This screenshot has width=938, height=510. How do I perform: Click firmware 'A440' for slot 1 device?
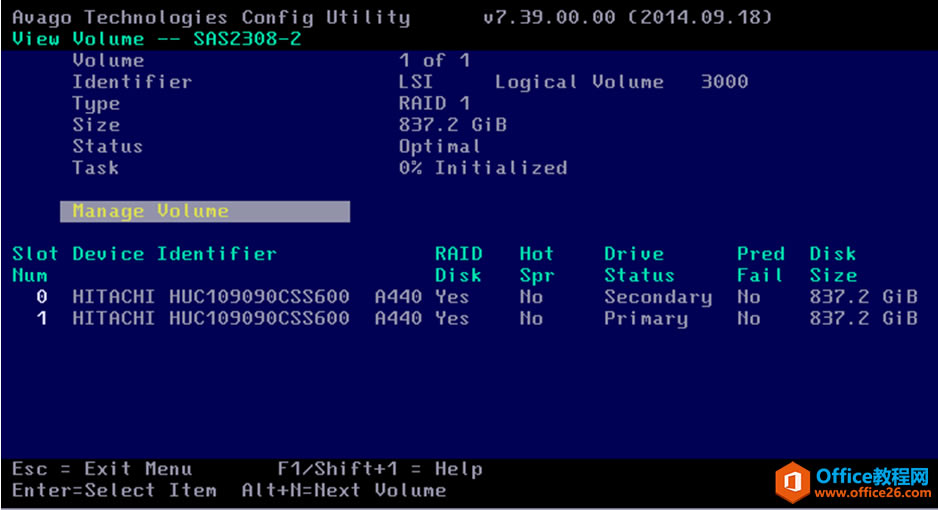[x=398, y=319]
